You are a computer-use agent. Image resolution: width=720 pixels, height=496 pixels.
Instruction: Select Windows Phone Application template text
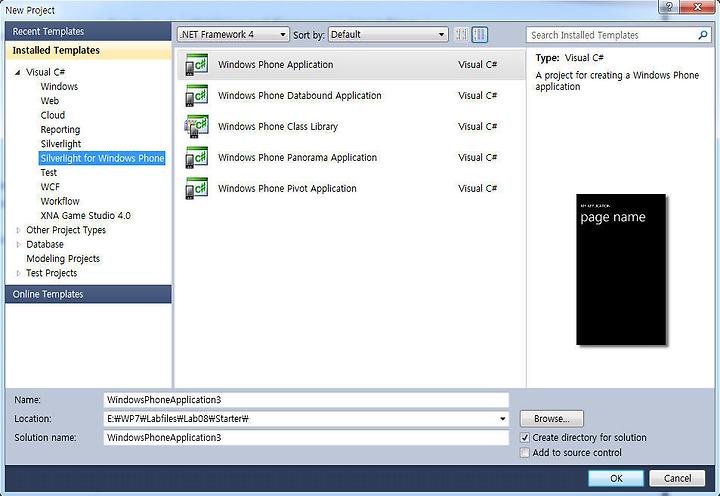point(276,65)
